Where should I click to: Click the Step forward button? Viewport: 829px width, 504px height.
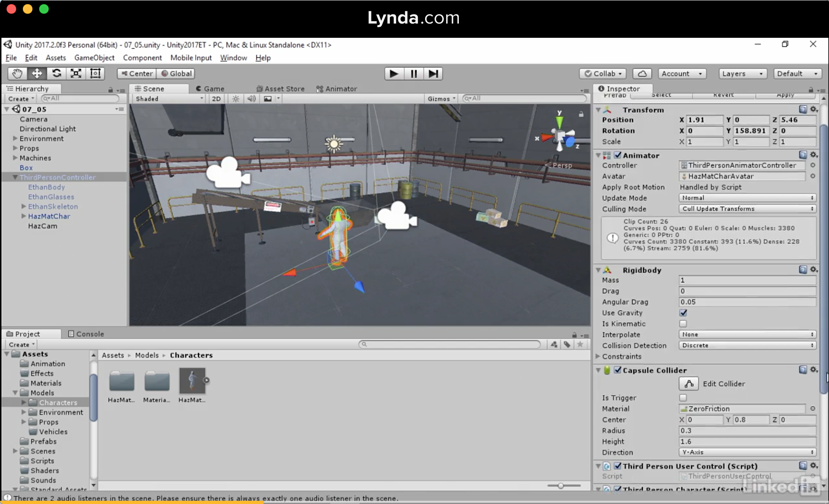[x=433, y=74]
